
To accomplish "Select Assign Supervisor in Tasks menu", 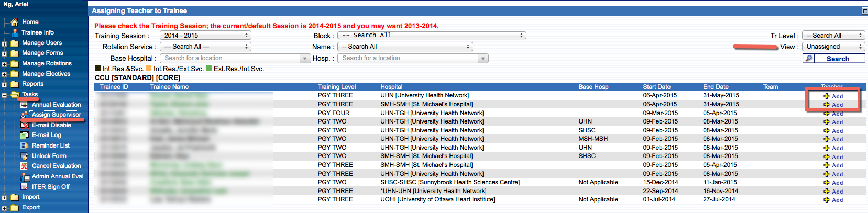I will tap(56, 115).
